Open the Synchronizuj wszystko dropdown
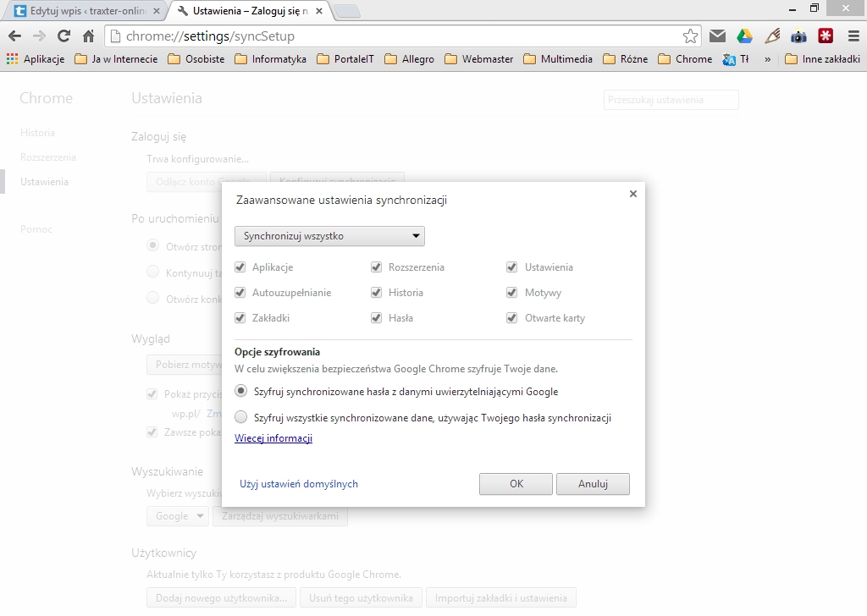 click(x=329, y=236)
